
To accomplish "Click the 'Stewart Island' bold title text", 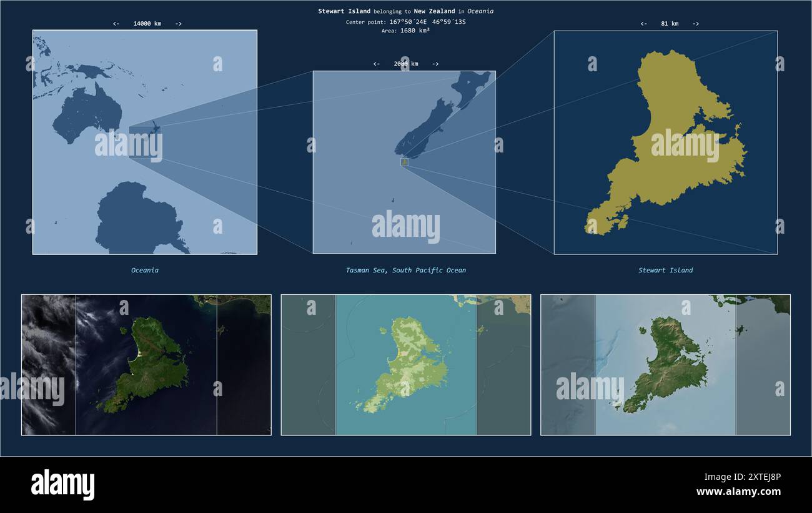I will tap(344, 11).
